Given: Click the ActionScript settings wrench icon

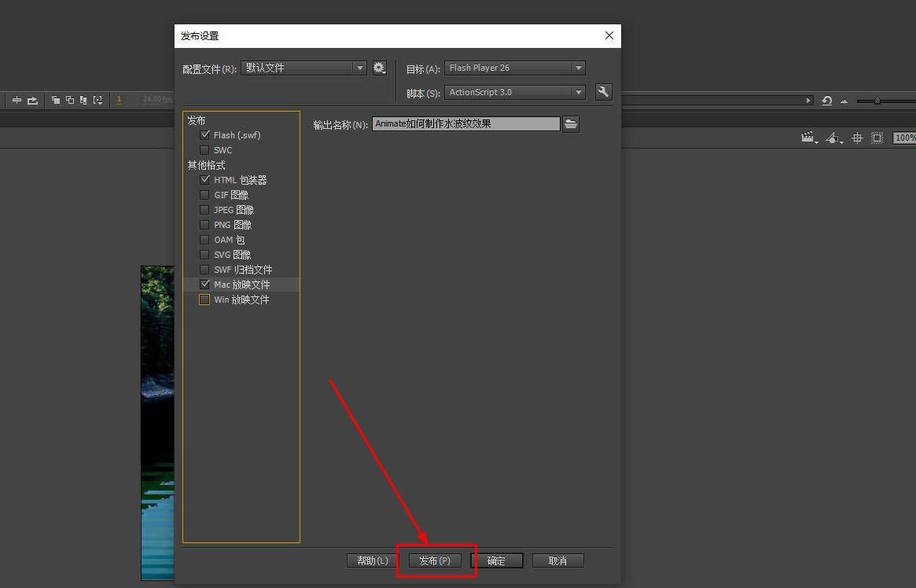Looking at the screenshot, I should (x=603, y=92).
